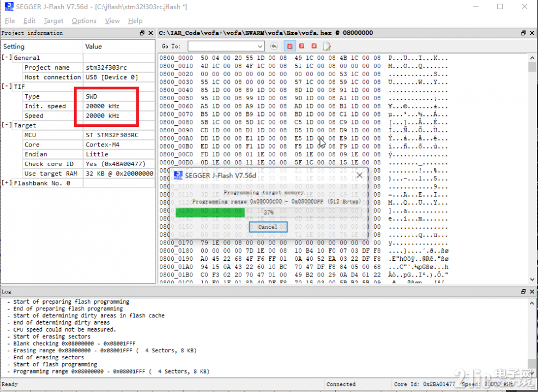Click the Speed setting row label
The height and width of the screenshot is (392, 538).
click(34, 115)
